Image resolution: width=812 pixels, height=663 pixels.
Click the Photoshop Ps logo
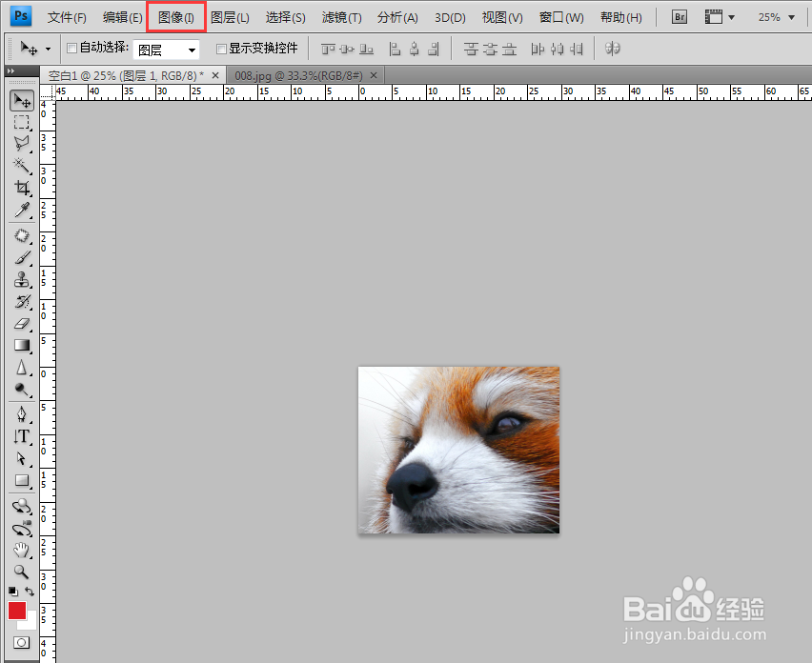coord(21,16)
